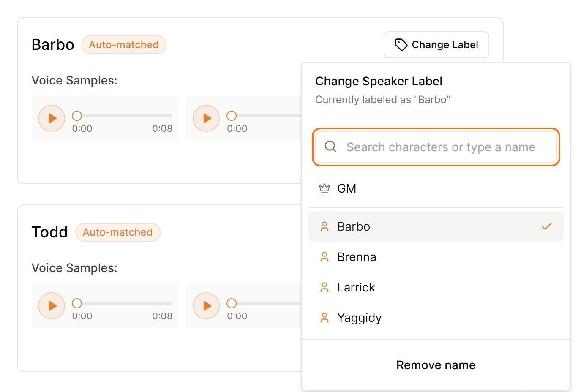
Task: Click the Voice Samples label under Todd
Action: coord(74,268)
